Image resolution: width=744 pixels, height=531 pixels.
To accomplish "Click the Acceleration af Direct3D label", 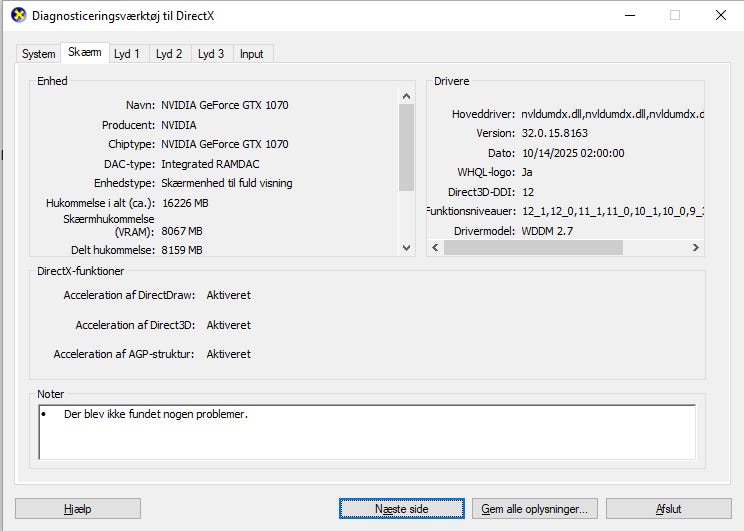I will [x=135, y=325].
